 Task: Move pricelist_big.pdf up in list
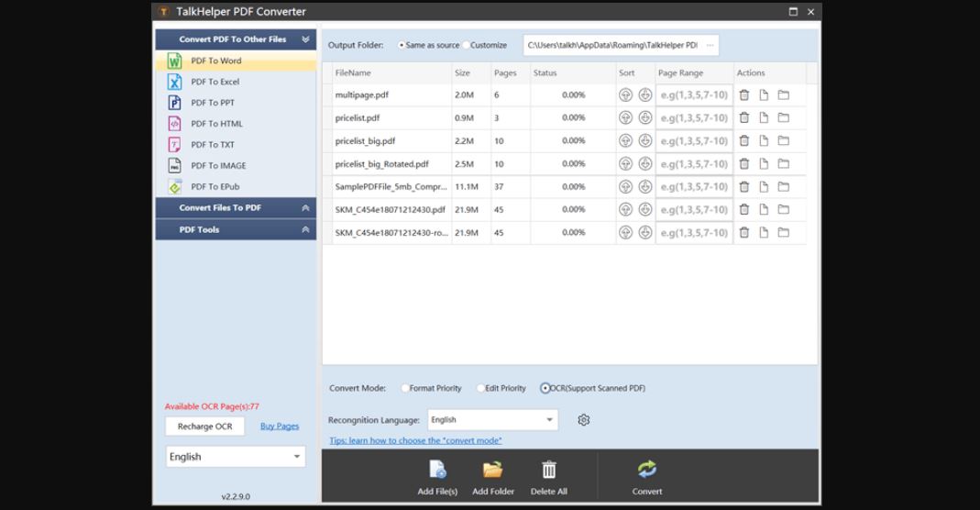click(x=625, y=140)
